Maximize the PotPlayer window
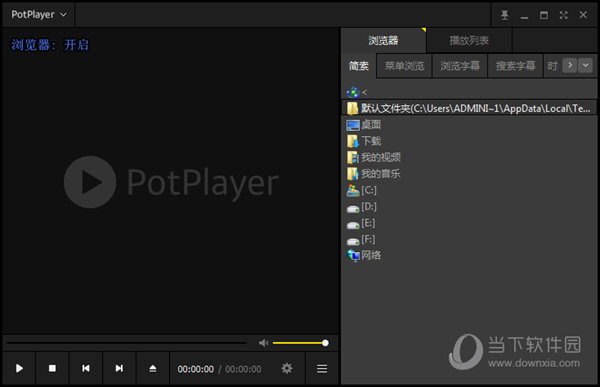This screenshot has width=600, height=387. coord(544,15)
